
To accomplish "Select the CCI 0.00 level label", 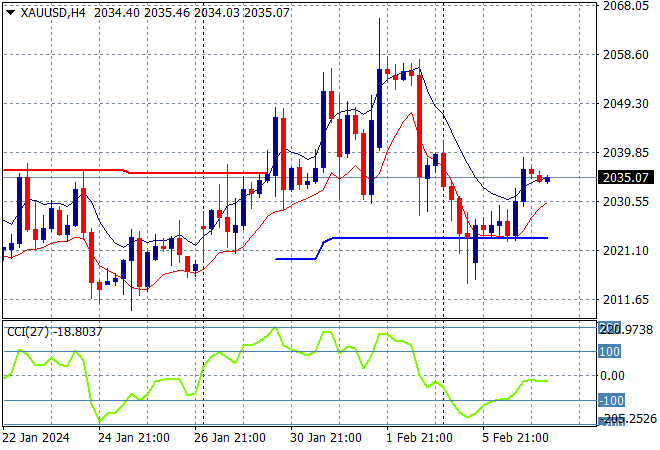I will [x=612, y=376].
